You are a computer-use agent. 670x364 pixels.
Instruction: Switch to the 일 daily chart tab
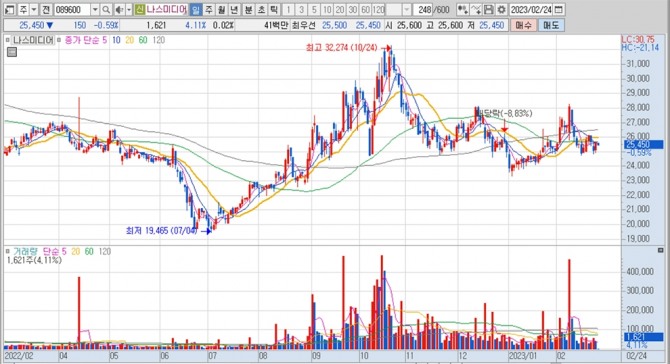(195, 9)
